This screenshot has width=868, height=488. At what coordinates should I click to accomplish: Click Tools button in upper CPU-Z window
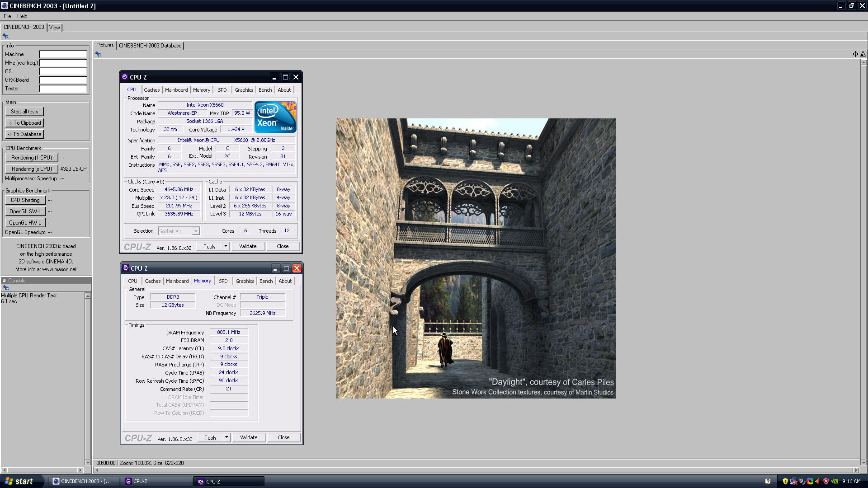209,246
